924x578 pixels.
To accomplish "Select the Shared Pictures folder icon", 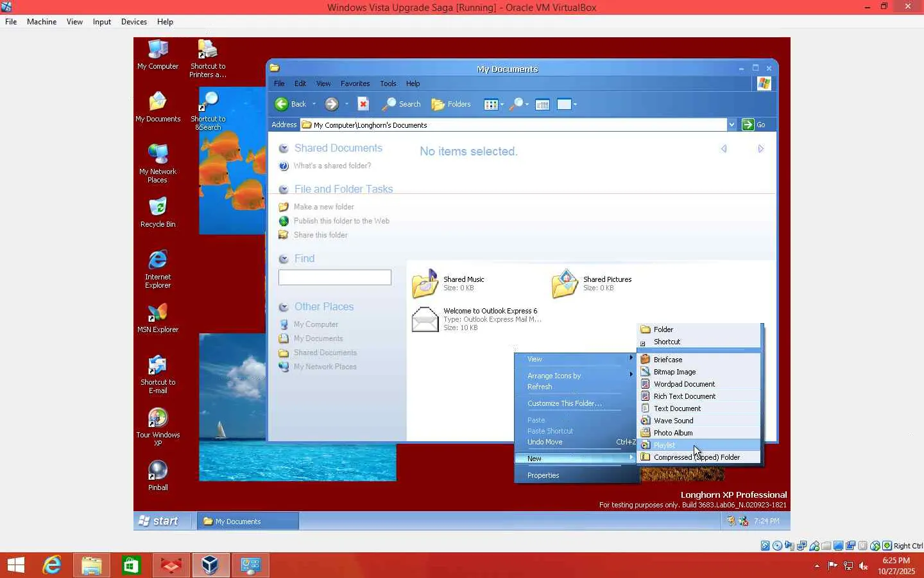I will pos(565,283).
